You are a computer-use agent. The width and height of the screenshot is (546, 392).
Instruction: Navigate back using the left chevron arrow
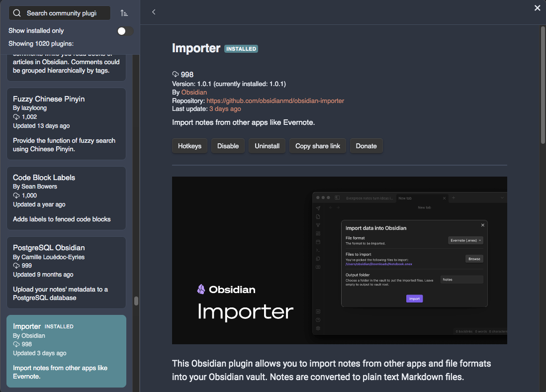tap(154, 12)
